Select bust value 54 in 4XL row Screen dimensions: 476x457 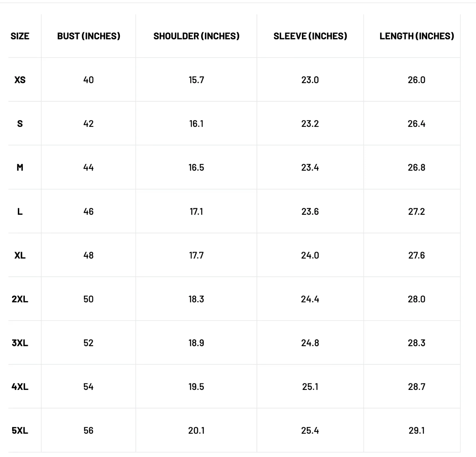coord(88,387)
